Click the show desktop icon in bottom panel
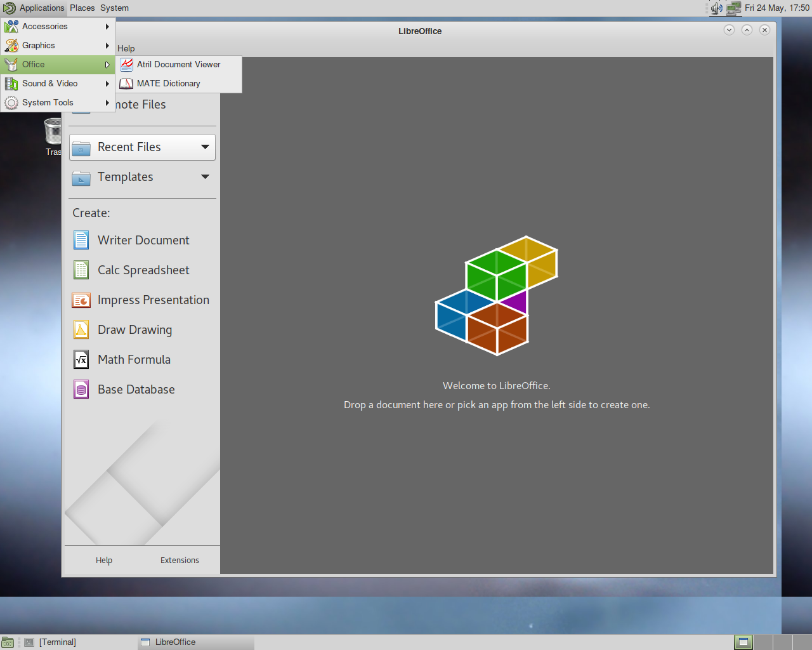This screenshot has height=650, width=812. [x=8, y=642]
